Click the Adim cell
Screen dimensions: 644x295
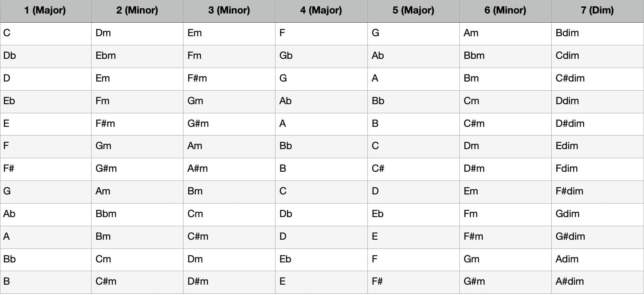(x=567, y=259)
